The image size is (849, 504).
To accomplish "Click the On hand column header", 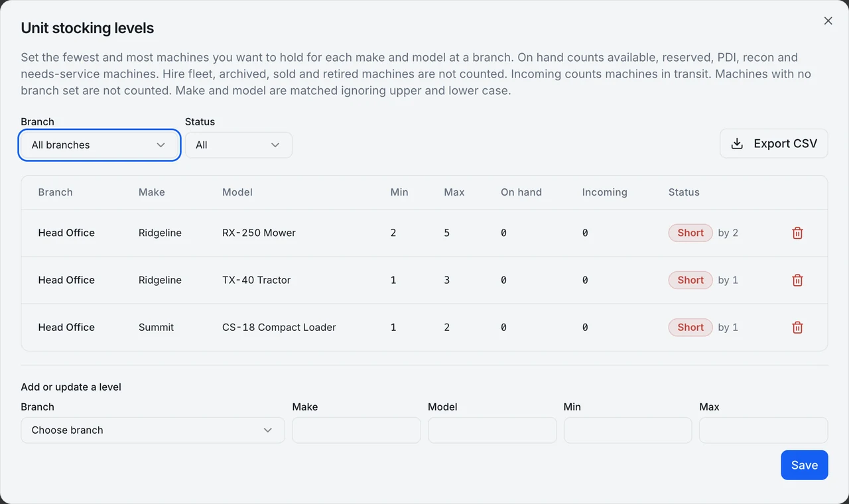I will point(521,192).
